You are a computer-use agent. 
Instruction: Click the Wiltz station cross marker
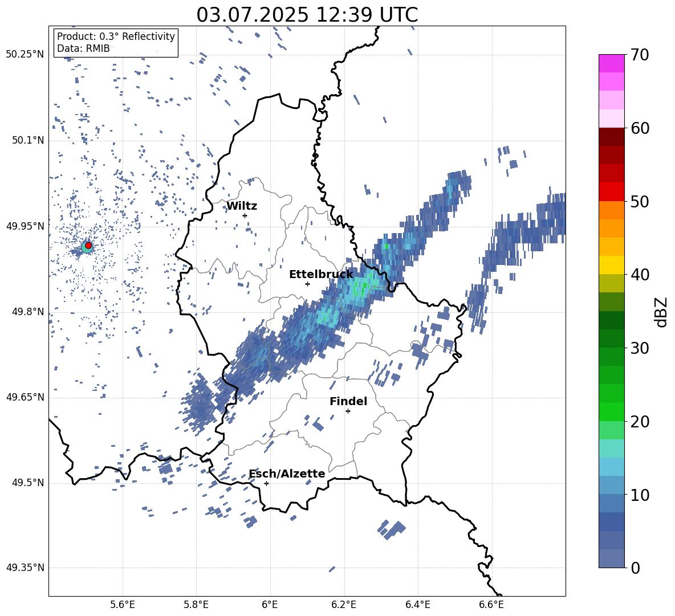point(245,215)
